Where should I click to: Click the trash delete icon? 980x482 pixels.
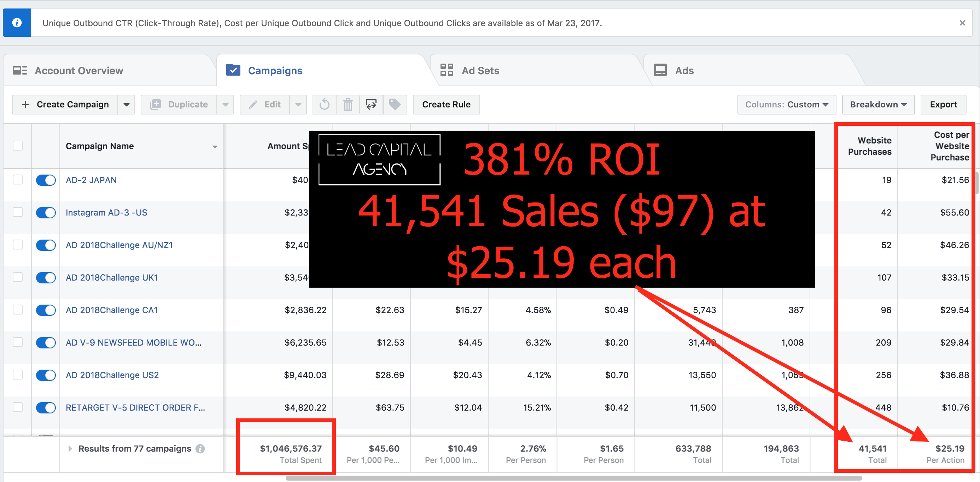coord(348,105)
